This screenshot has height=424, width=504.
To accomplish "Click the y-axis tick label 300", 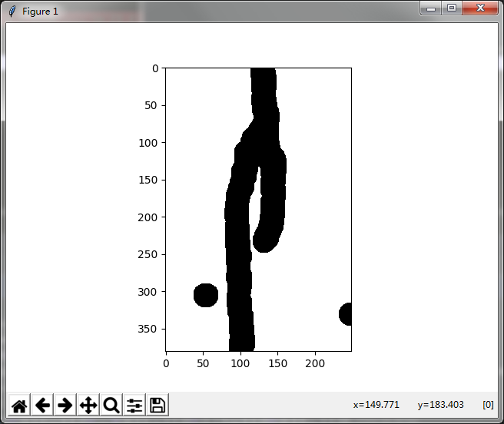I will click(148, 292).
